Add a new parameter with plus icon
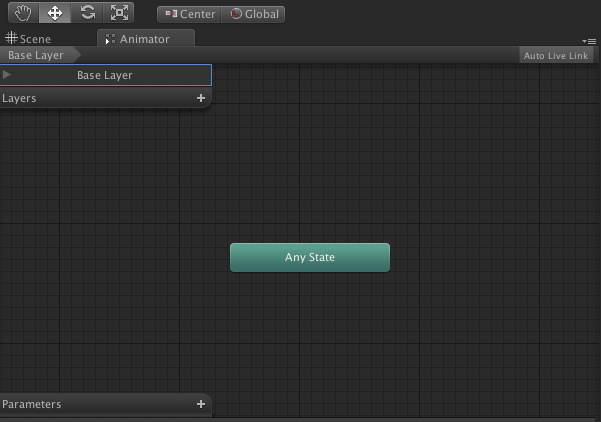 (x=201, y=404)
